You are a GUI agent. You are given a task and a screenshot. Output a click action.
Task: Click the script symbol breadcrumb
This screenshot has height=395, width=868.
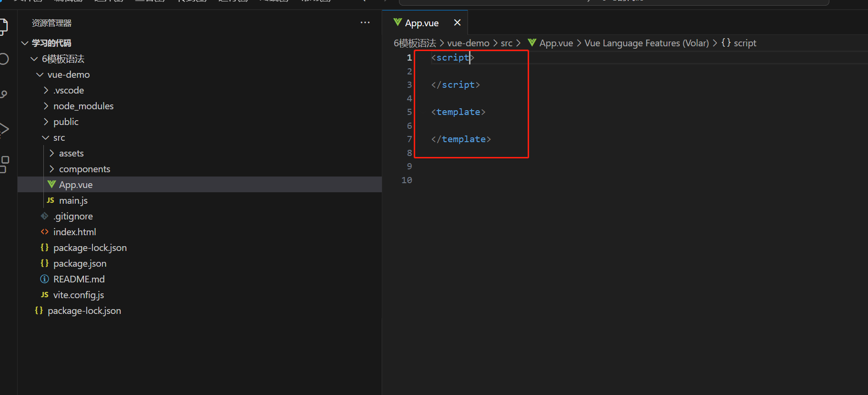(745, 43)
